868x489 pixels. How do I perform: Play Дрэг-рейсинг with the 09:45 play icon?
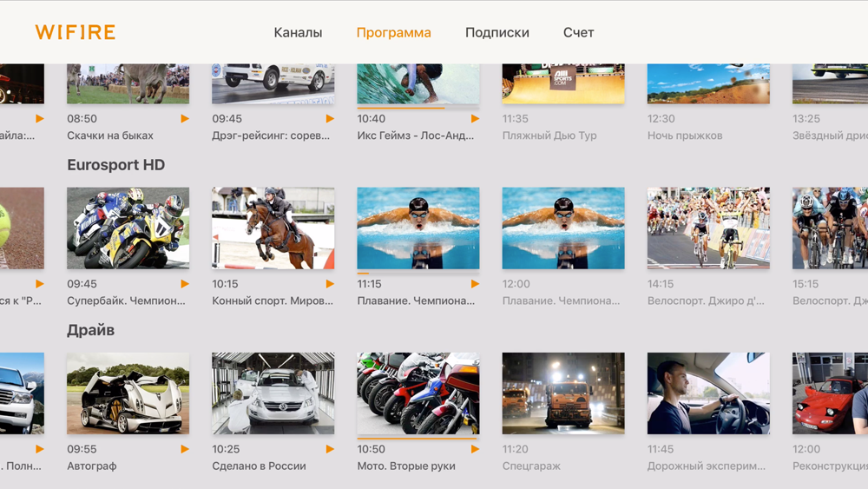point(330,118)
